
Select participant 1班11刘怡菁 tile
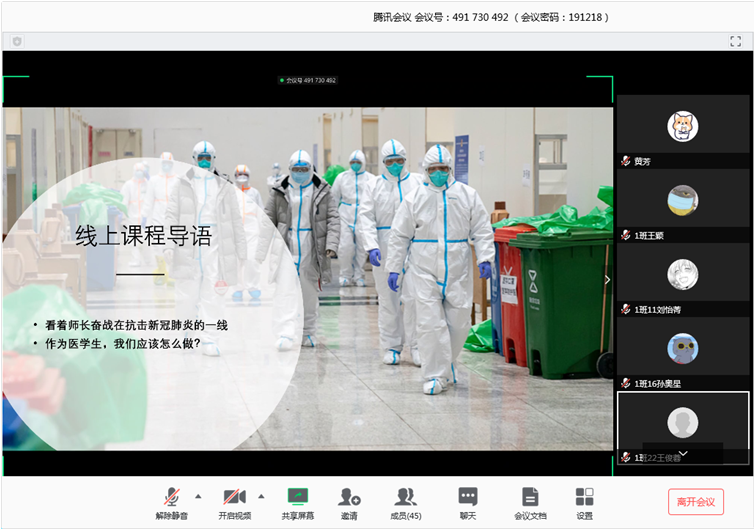[x=682, y=279]
